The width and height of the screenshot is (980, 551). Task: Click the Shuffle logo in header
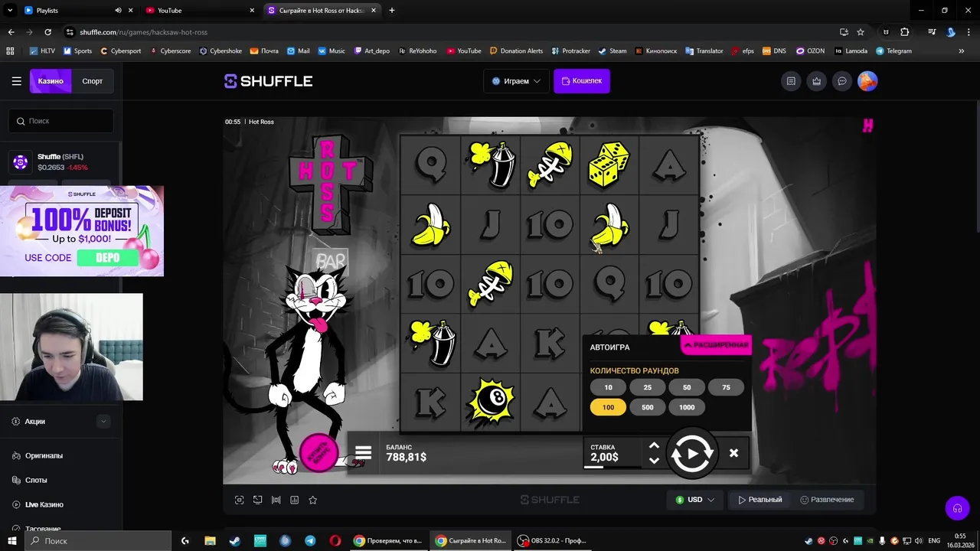tap(268, 81)
